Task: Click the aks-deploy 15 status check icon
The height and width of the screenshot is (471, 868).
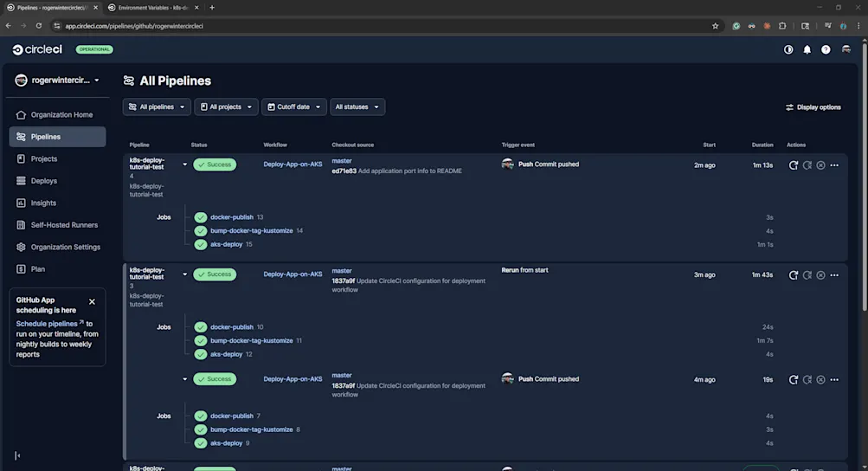Action: [201, 244]
